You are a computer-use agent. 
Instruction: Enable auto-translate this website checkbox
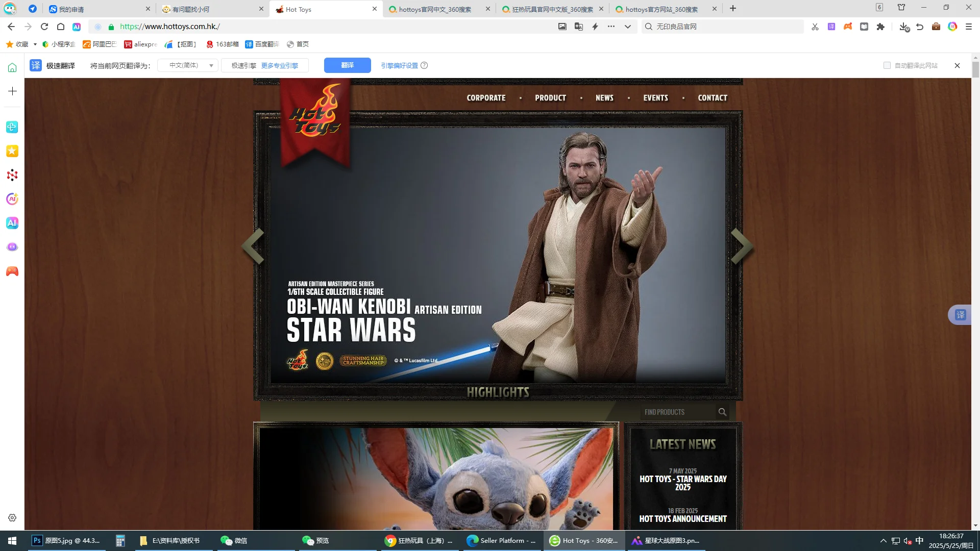(887, 65)
